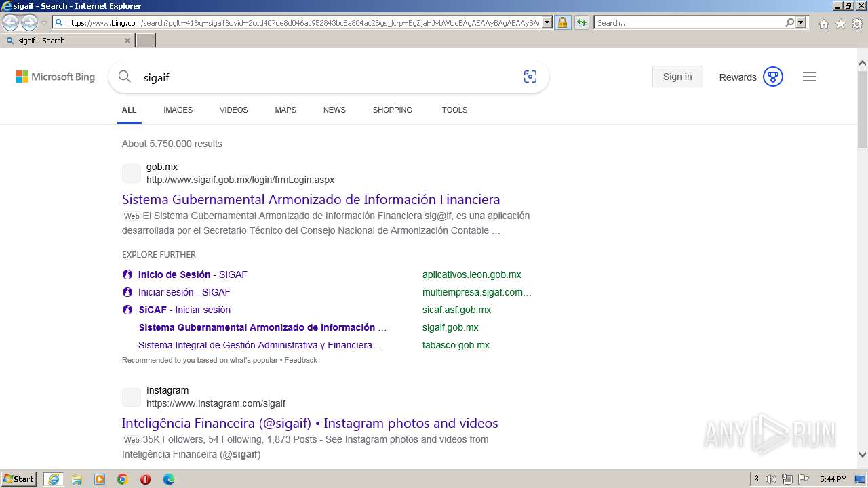
Task: Click the page scrollbar up arrow
Action: 863,62
